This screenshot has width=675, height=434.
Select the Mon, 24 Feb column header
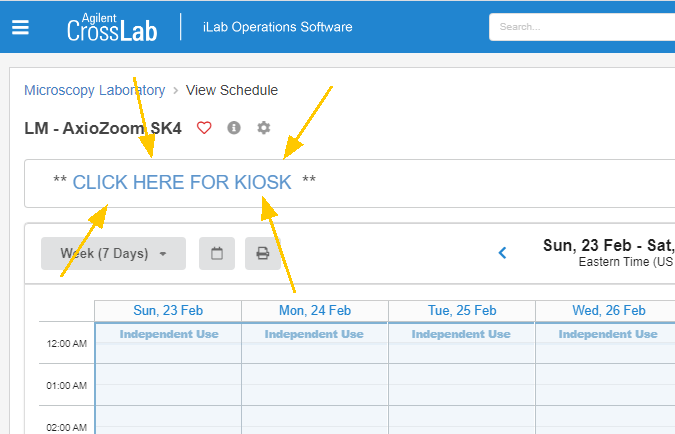coord(315,311)
